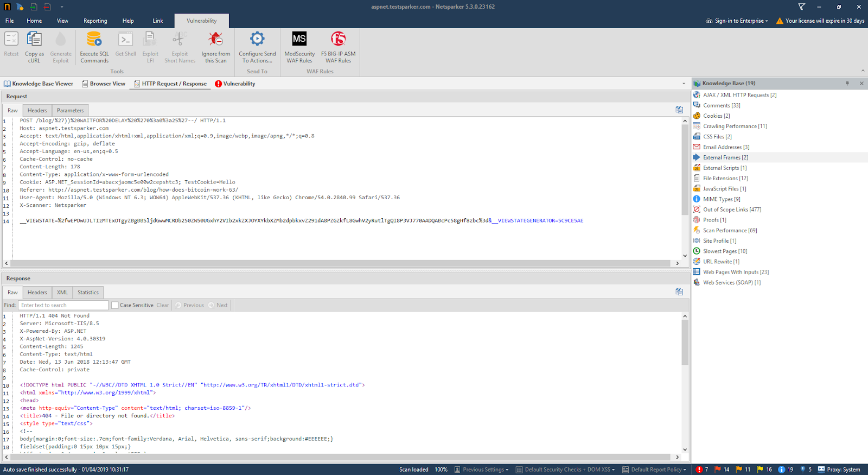The height and width of the screenshot is (475, 868).
Task: Generate F5 BIG-IP ASM WAF Rules
Action: [338, 40]
